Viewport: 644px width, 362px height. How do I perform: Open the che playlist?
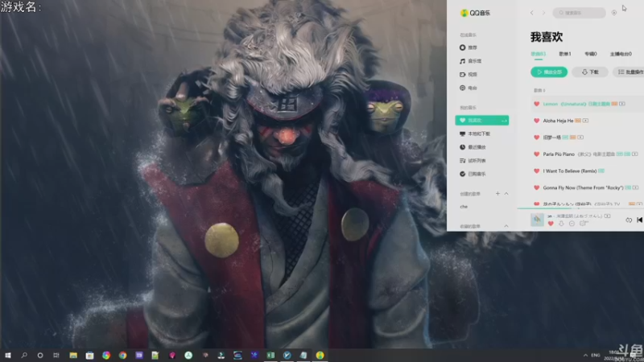pos(464,207)
